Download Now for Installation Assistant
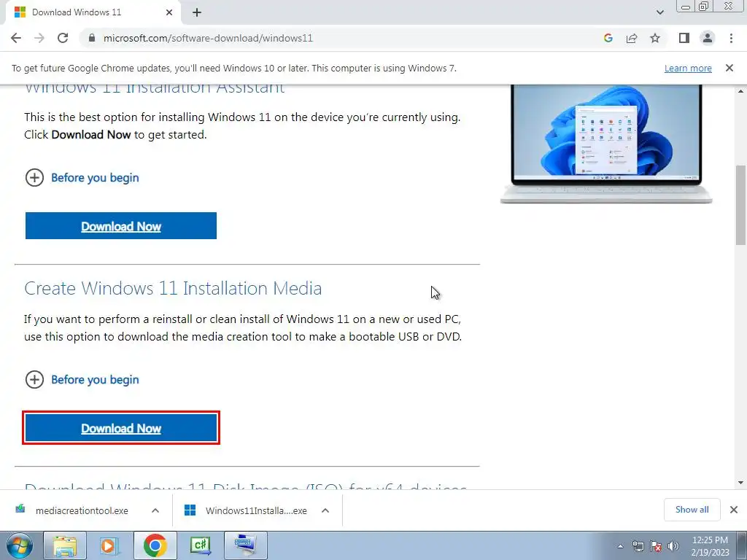Viewport: 747px width, 560px height. 121,226
